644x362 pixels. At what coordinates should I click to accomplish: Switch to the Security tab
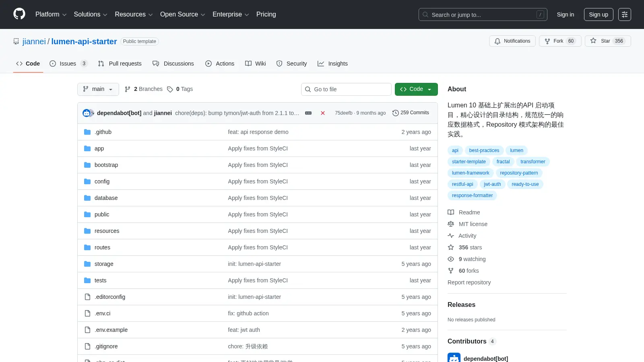click(x=292, y=64)
